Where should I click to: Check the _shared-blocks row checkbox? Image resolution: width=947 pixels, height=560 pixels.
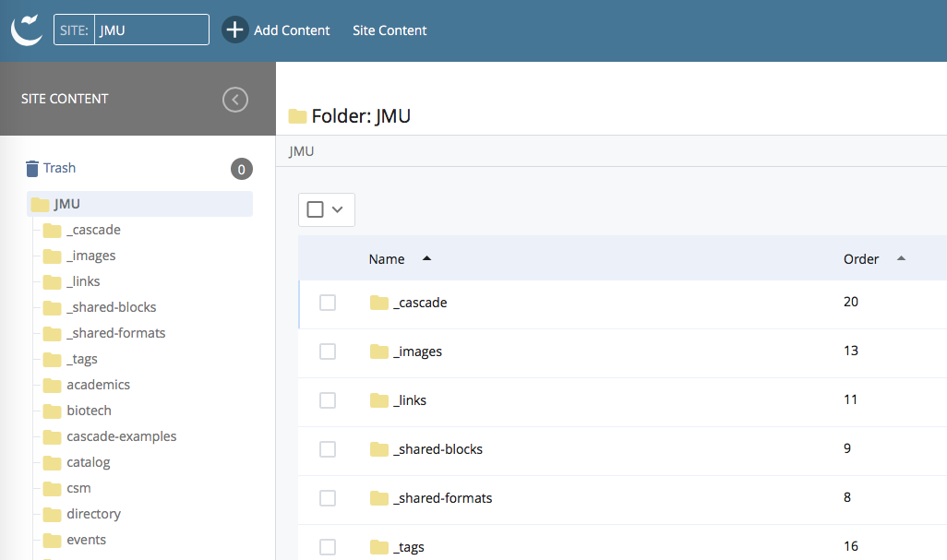click(328, 449)
